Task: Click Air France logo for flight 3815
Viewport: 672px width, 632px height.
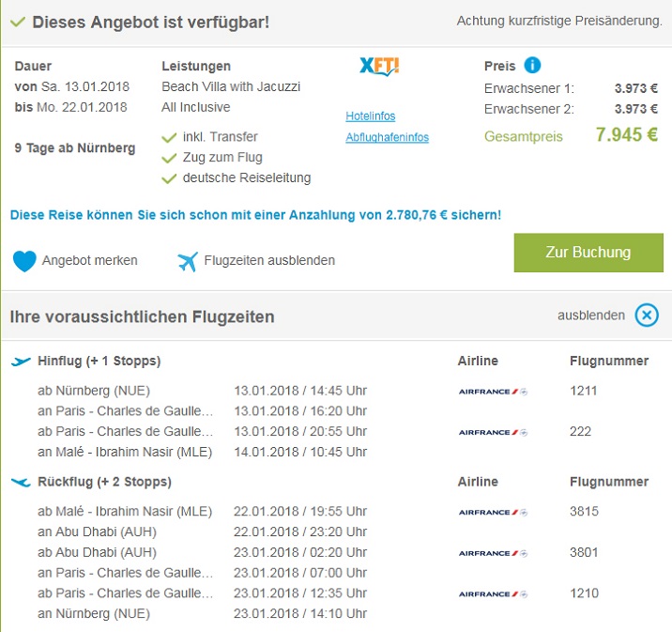Action: 493,513
